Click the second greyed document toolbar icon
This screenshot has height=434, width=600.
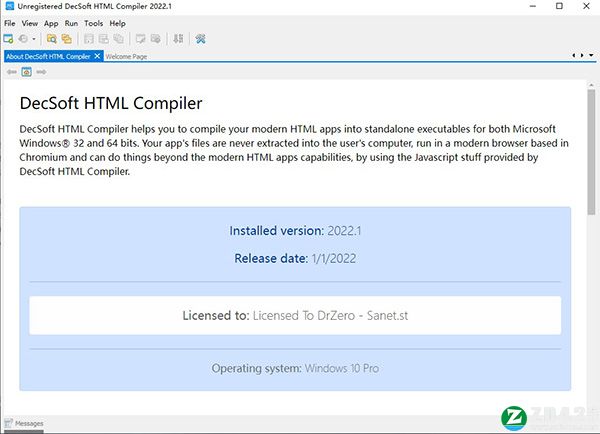(104, 39)
